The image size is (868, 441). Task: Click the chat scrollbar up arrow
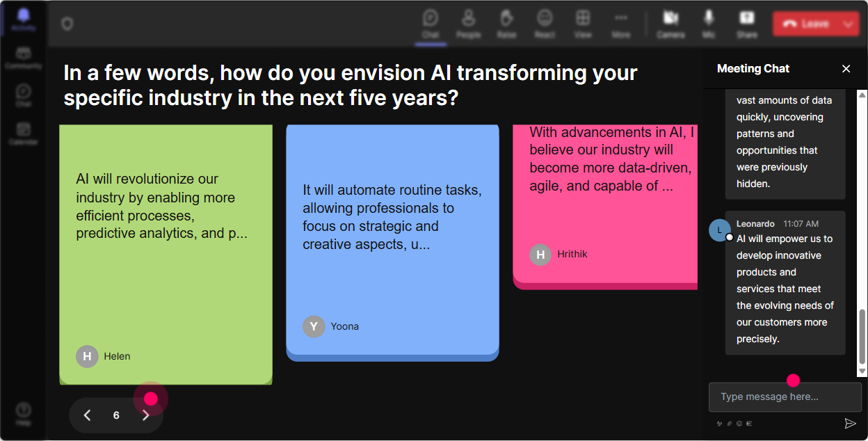(x=862, y=95)
